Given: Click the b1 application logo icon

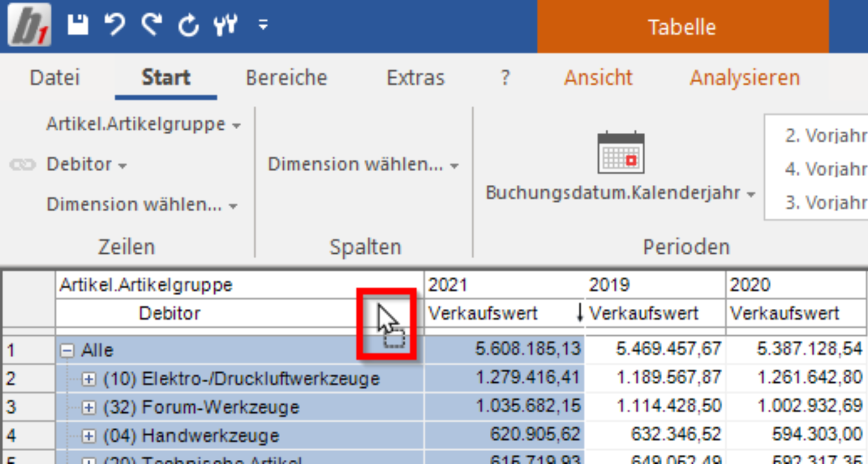Looking at the screenshot, I should click(x=29, y=25).
